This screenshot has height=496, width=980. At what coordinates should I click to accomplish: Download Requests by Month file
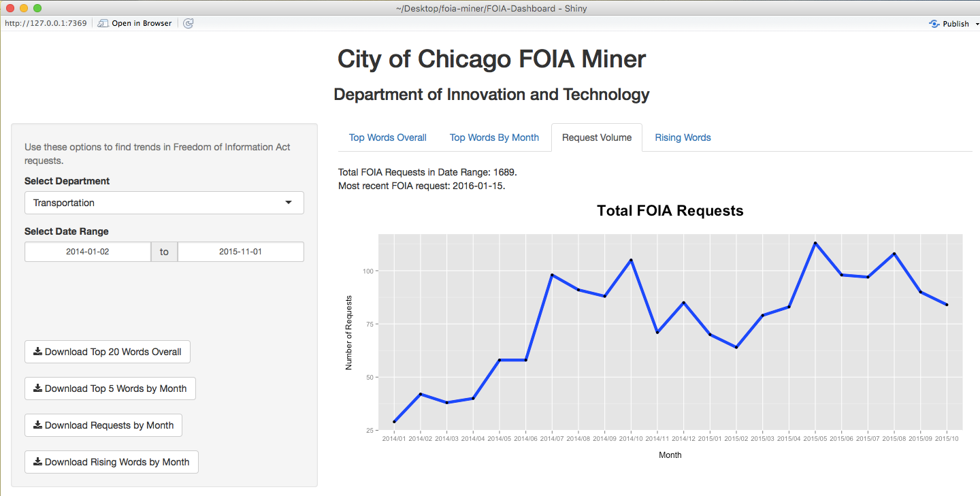[103, 425]
